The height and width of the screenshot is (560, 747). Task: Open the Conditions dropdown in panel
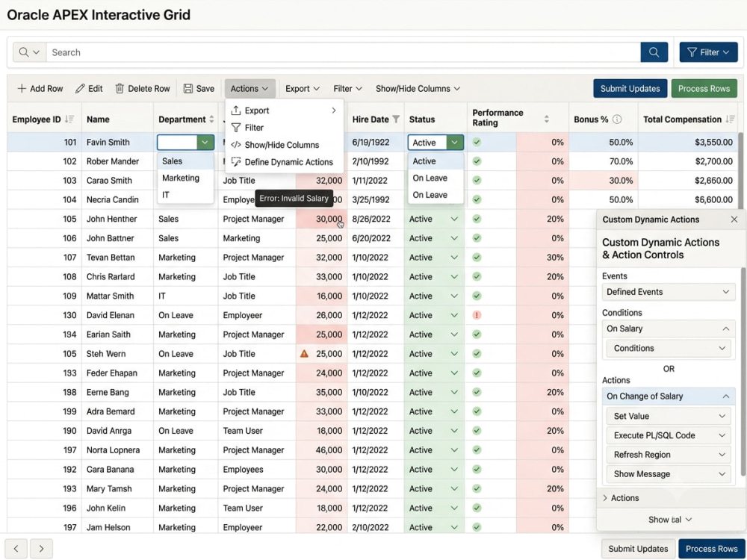(x=668, y=348)
